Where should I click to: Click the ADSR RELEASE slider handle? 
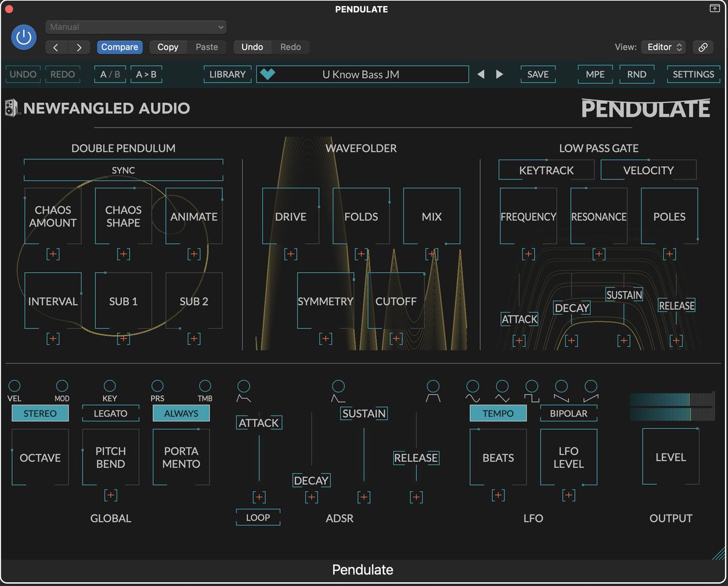click(x=416, y=458)
